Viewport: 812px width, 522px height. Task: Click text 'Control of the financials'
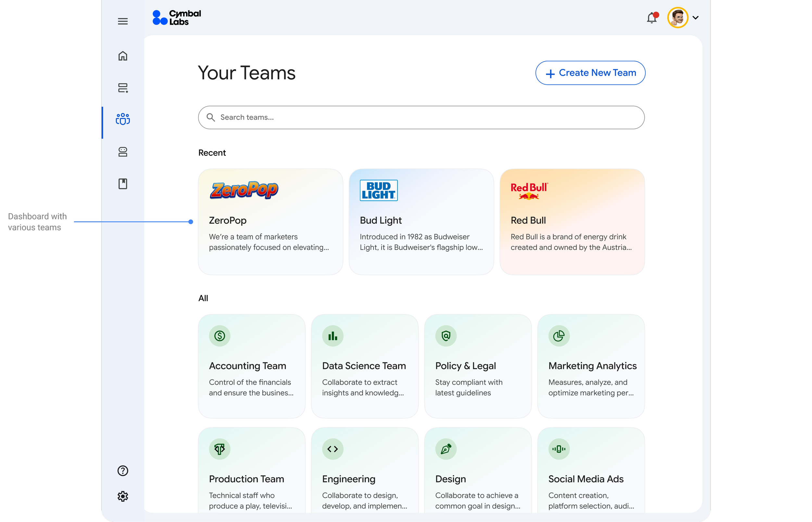coord(250,382)
